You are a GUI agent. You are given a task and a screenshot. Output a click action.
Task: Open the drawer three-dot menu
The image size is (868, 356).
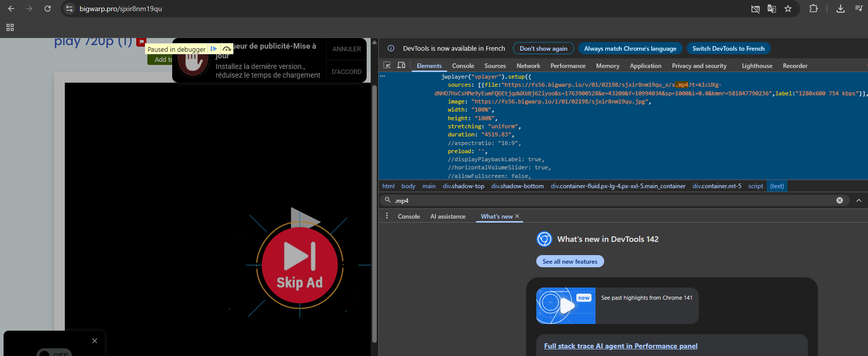tap(387, 216)
